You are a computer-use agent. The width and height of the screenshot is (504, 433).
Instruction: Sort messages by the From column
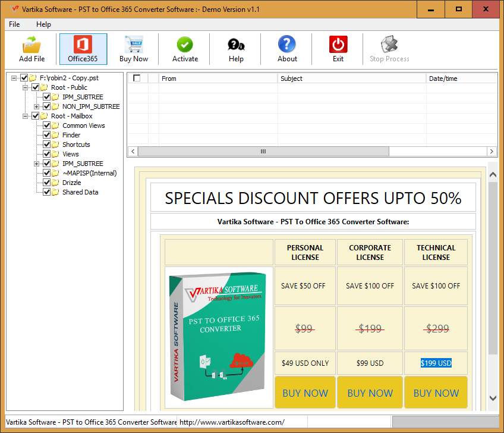coord(218,79)
